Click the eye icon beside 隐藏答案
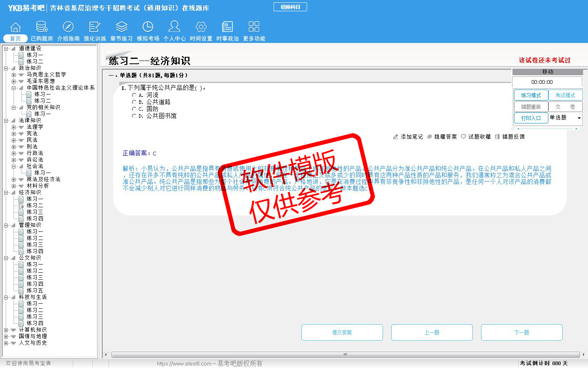This screenshot has height=368, width=588. pos(430,137)
